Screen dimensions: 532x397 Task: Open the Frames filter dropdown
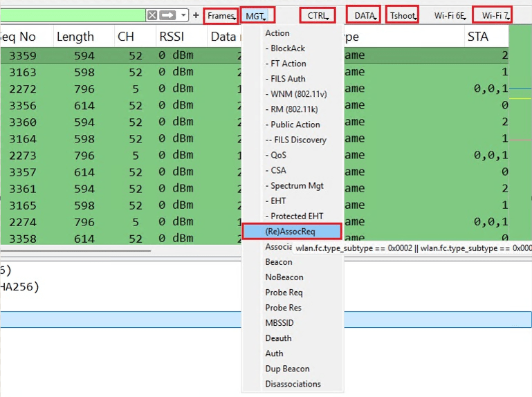pyautogui.click(x=221, y=15)
